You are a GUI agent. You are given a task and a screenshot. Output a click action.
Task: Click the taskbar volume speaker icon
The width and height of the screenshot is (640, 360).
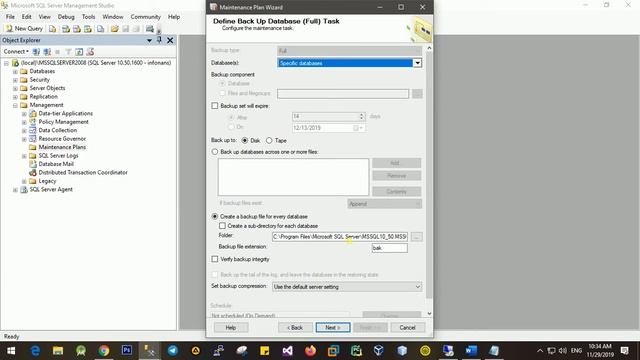(563, 351)
